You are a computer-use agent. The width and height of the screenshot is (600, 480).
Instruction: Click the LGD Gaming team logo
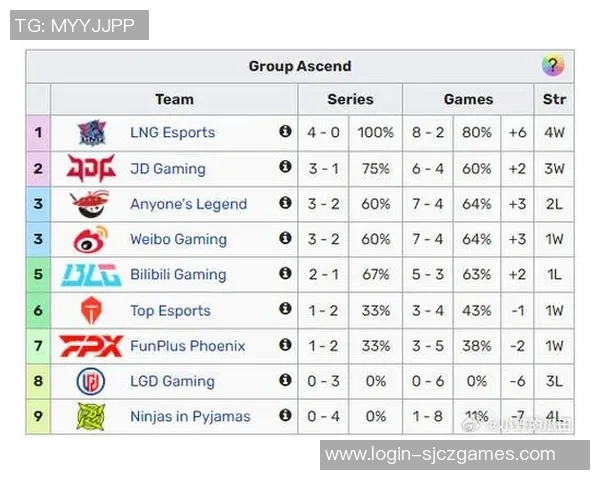pyautogui.click(x=91, y=381)
